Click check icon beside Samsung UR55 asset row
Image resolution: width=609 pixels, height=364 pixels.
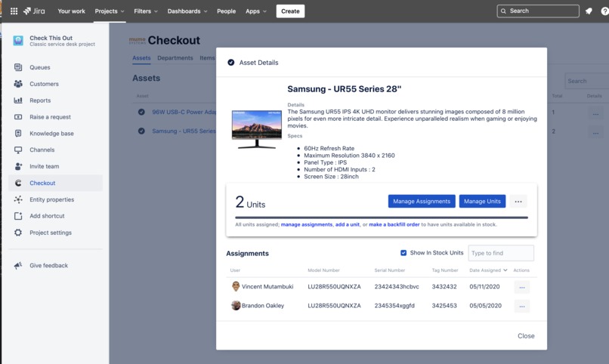coord(141,131)
